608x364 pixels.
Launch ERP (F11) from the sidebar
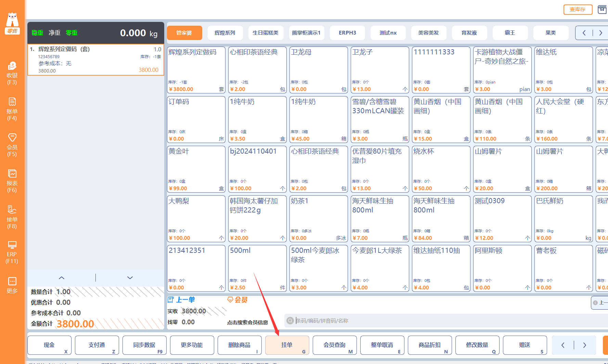point(12,252)
